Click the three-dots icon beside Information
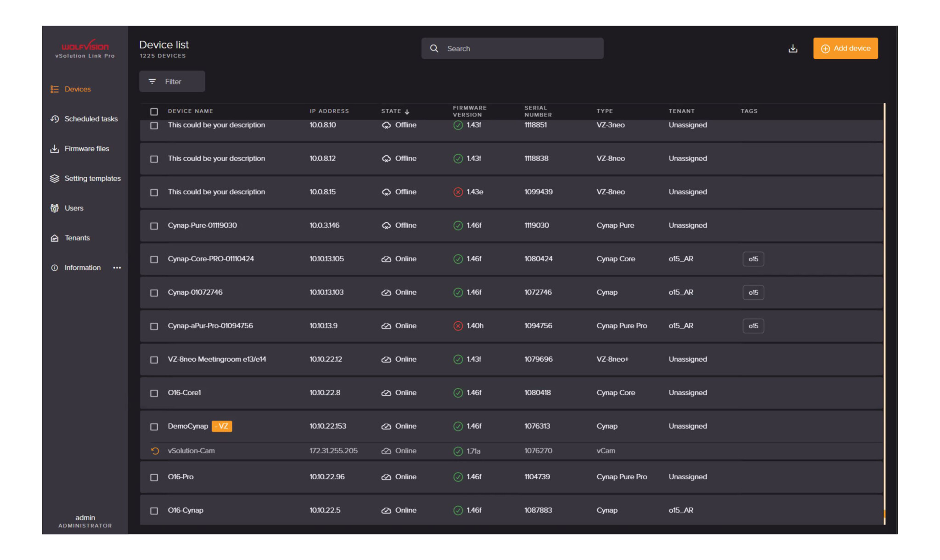The width and height of the screenshot is (940, 560). 117,268
